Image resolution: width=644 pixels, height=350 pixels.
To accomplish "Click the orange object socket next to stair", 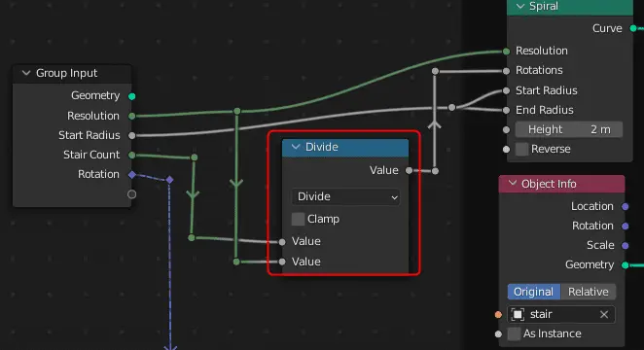I will [498, 315].
